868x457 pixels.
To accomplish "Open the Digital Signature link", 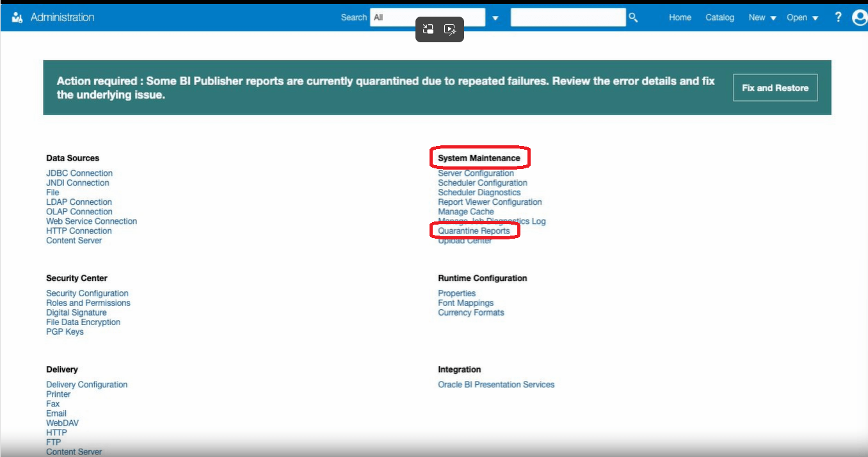I will (x=76, y=312).
